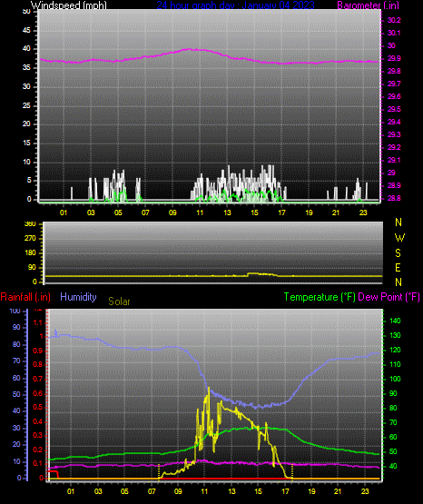Image resolution: width=423 pixels, height=504 pixels.
Task: Click the Humidity legend label
Action: (78, 297)
